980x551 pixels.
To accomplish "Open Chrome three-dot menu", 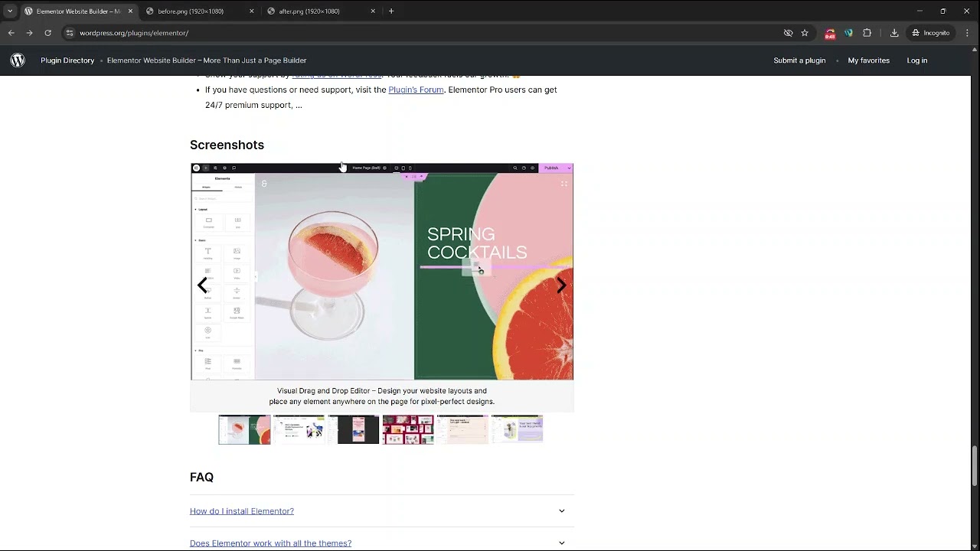I will (968, 33).
